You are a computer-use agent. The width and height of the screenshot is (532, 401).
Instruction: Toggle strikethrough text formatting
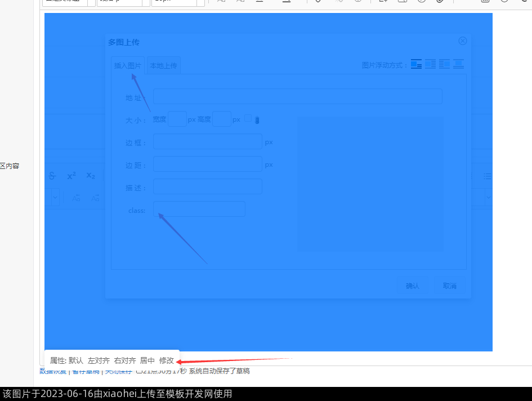coord(52,176)
